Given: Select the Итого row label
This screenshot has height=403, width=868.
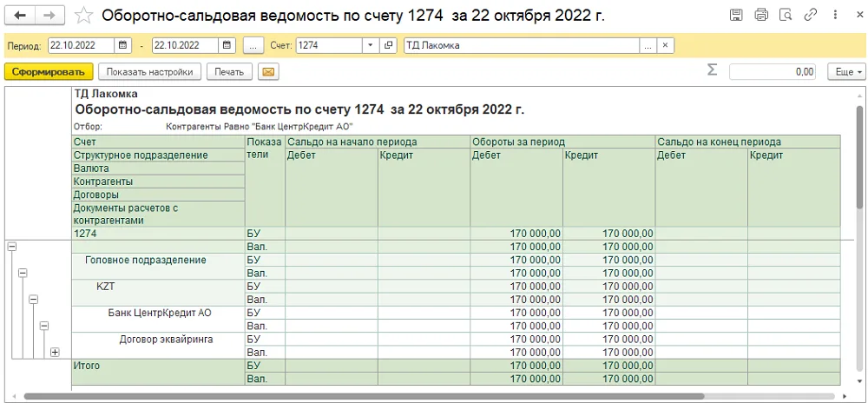Looking at the screenshot, I should click(x=158, y=372).
